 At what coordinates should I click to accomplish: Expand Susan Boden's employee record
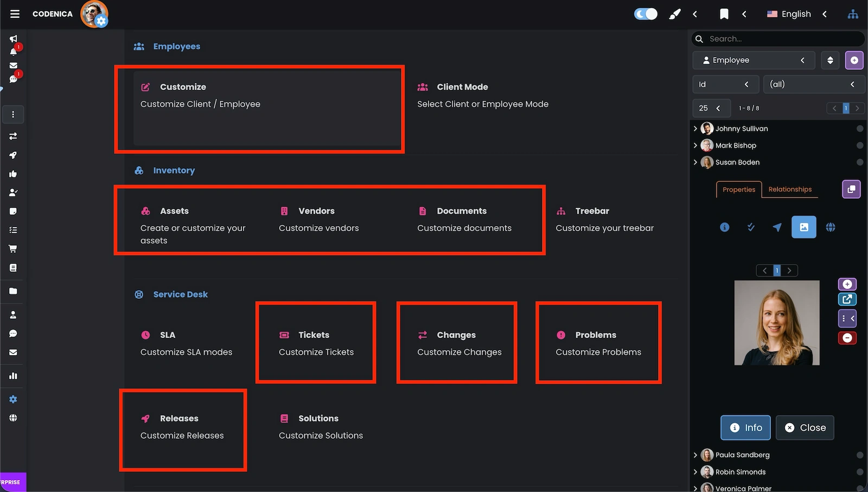(696, 162)
